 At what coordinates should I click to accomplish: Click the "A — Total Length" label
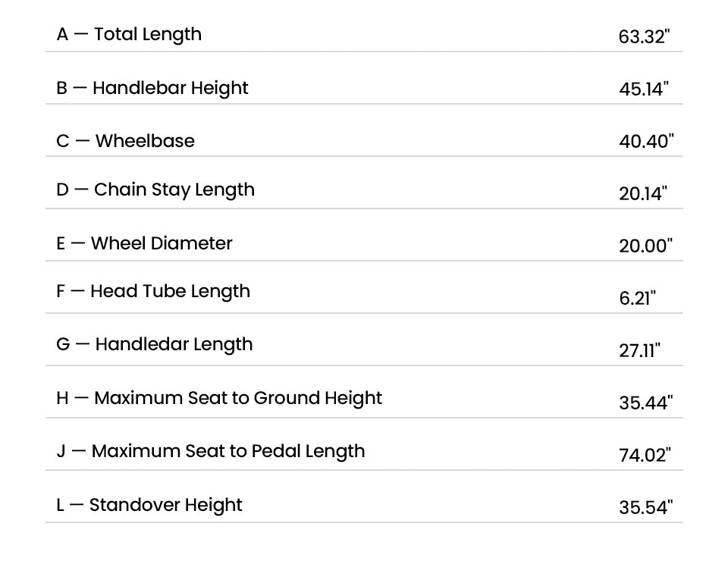point(129,34)
